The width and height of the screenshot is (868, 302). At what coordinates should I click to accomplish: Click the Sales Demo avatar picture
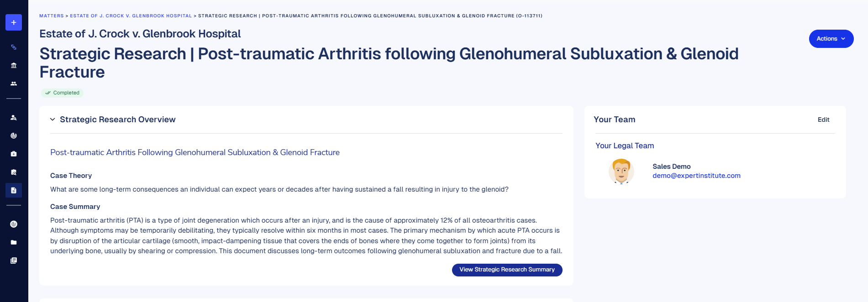[621, 171]
